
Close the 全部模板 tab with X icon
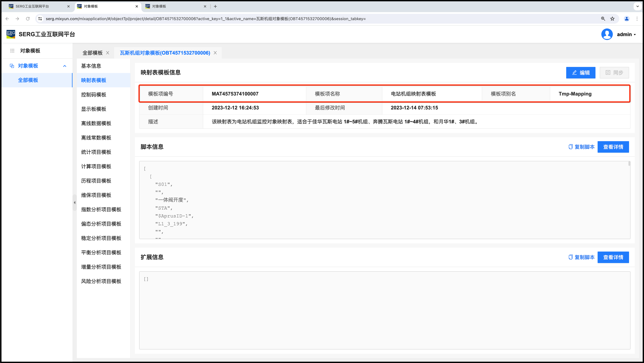[x=108, y=53]
